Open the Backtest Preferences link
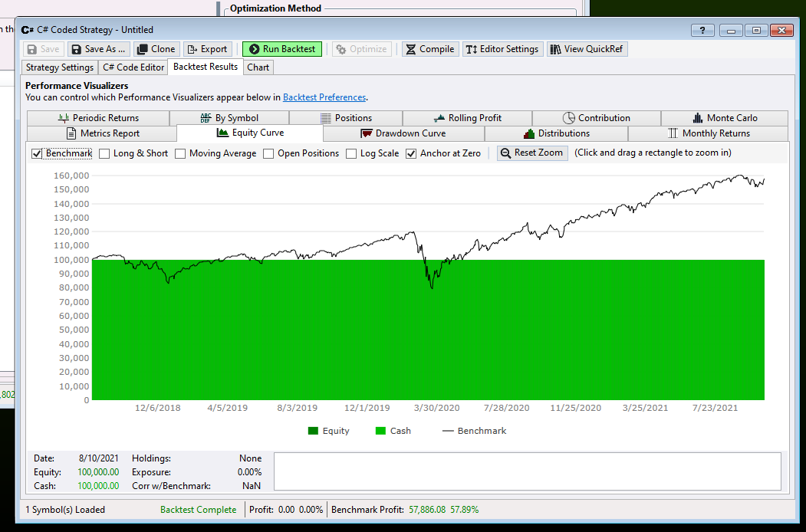Screen dimensions: 806x532 (324, 97)
